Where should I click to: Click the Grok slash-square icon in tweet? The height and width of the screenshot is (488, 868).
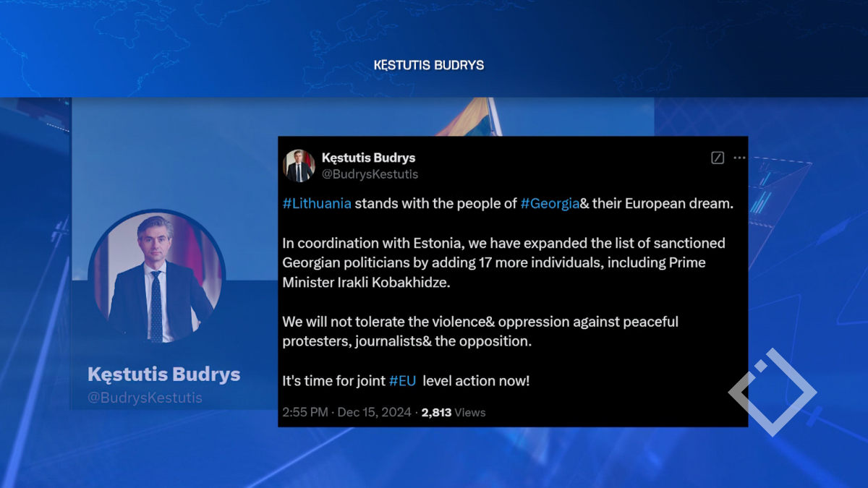(x=718, y=158)
